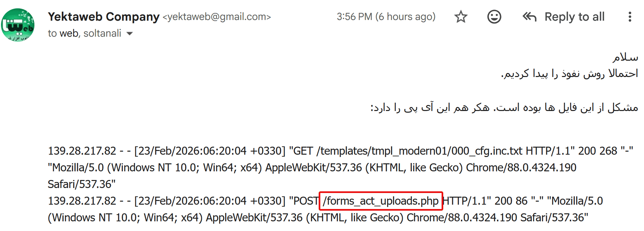Click the 'Reply to all' text label
Viewport: 644px width, 231px height.
point(575,17)
